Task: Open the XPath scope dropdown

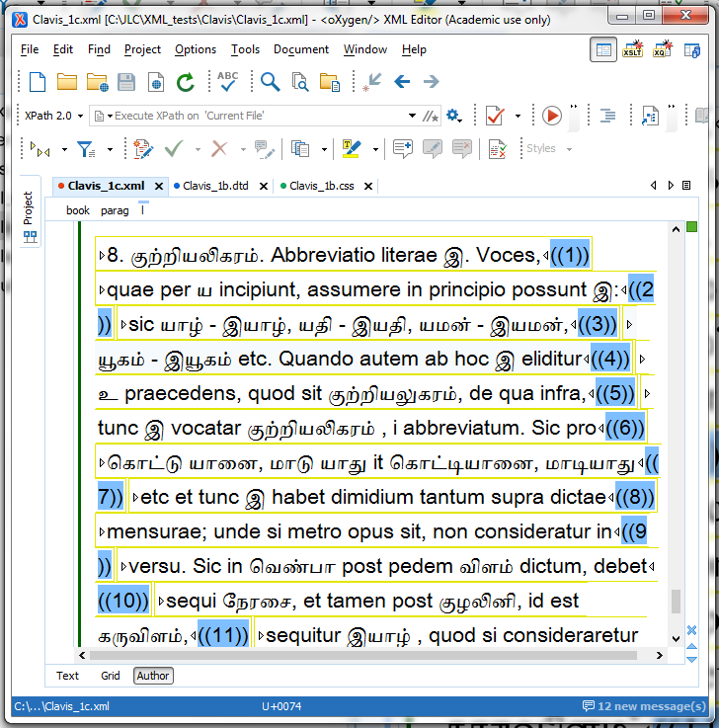Action: pos(104,116)
